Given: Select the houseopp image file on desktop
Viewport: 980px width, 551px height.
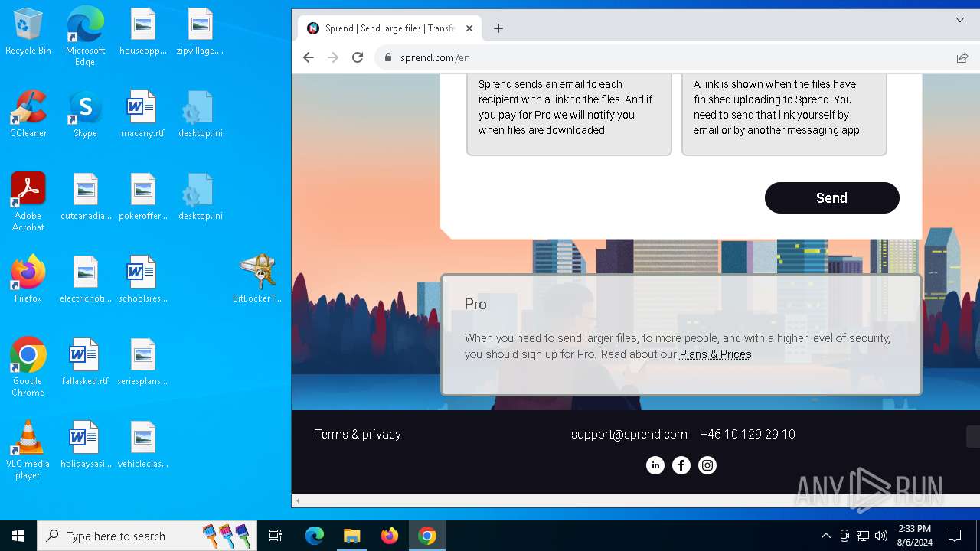Looking at the screenshot, I should coord(143,32).
